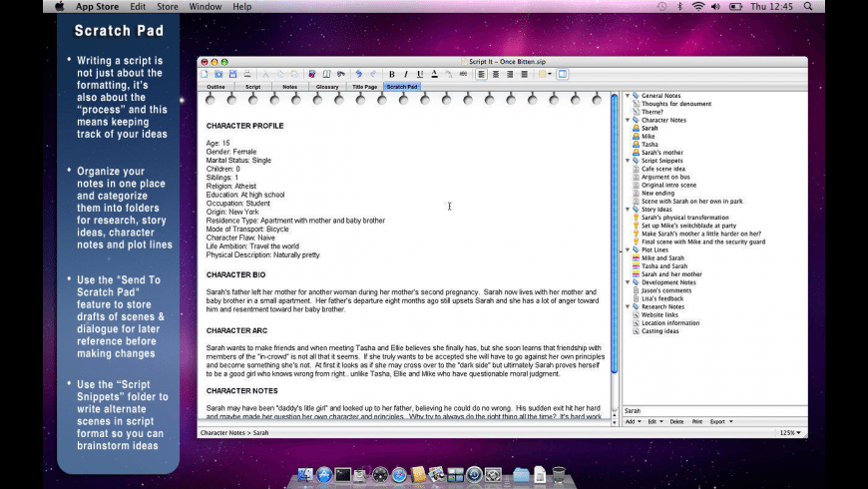Select Align Left
The image size is (868, 489).
click(482, 74)
